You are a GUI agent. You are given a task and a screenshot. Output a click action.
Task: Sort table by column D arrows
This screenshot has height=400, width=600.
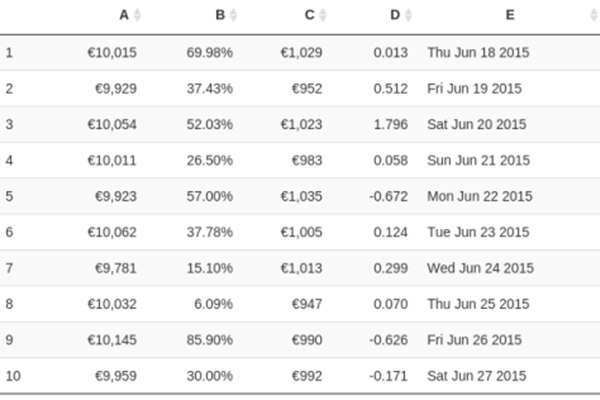coord(408,15)
